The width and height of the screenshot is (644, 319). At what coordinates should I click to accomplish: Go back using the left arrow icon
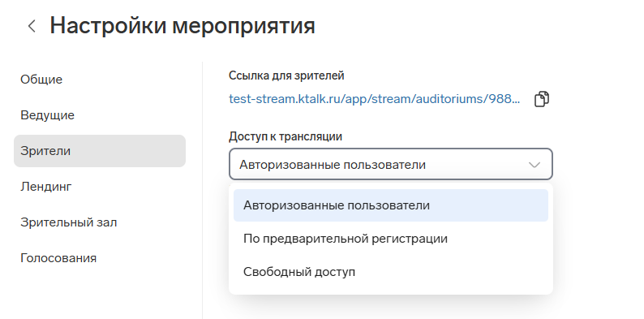tap(32, 26)
